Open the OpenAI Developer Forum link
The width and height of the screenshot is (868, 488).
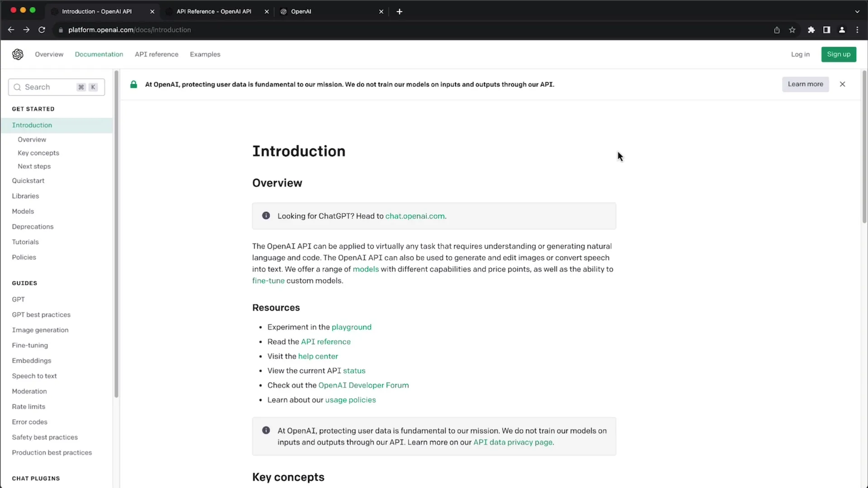363,385
